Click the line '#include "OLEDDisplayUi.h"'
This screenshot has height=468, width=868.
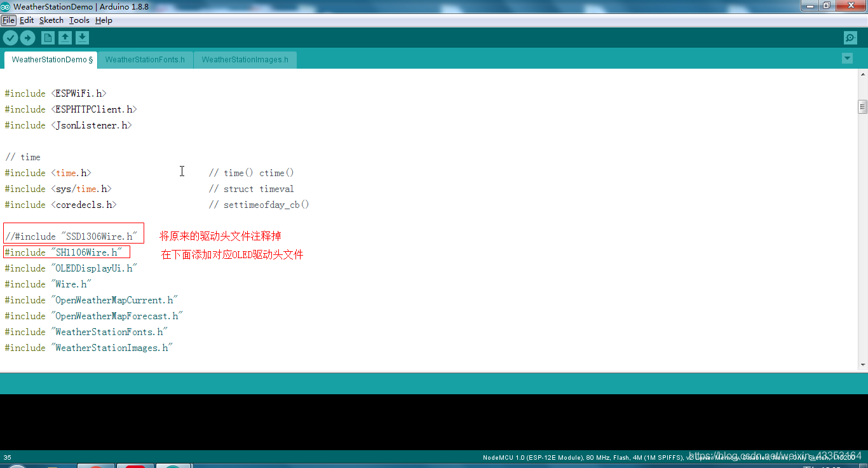(x=71, y=268)
